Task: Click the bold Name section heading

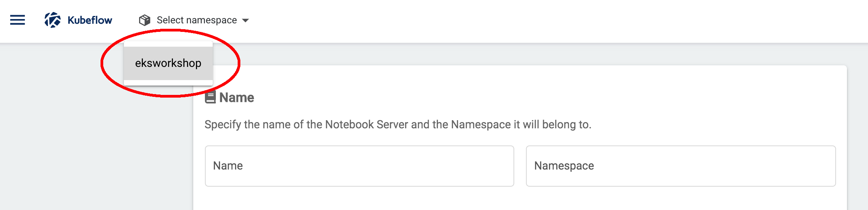Action: click(236, 98)
